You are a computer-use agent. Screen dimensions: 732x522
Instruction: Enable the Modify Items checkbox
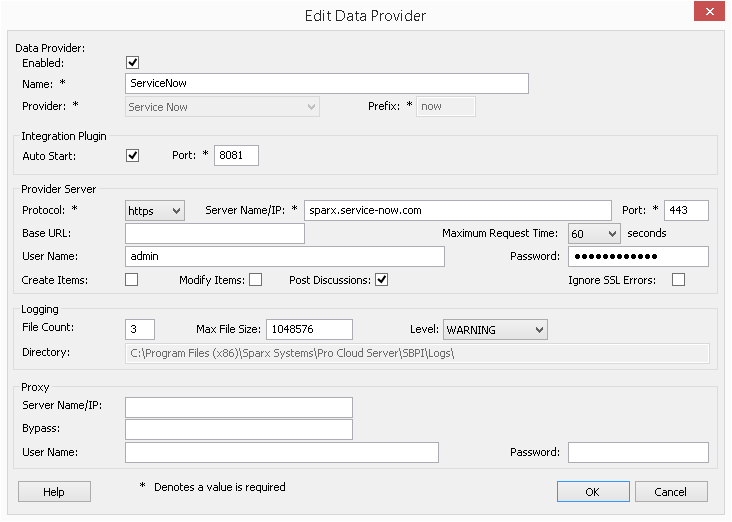255,280
